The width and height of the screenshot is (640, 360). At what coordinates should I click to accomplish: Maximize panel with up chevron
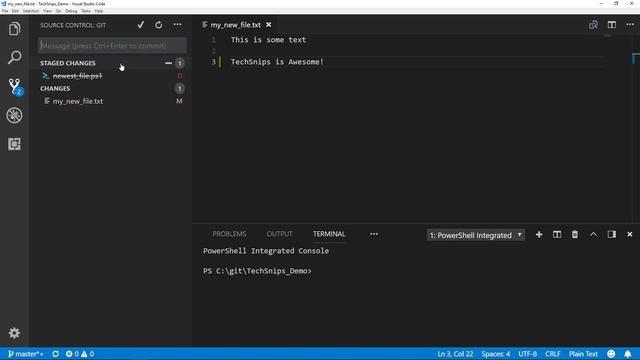point(593,235)
